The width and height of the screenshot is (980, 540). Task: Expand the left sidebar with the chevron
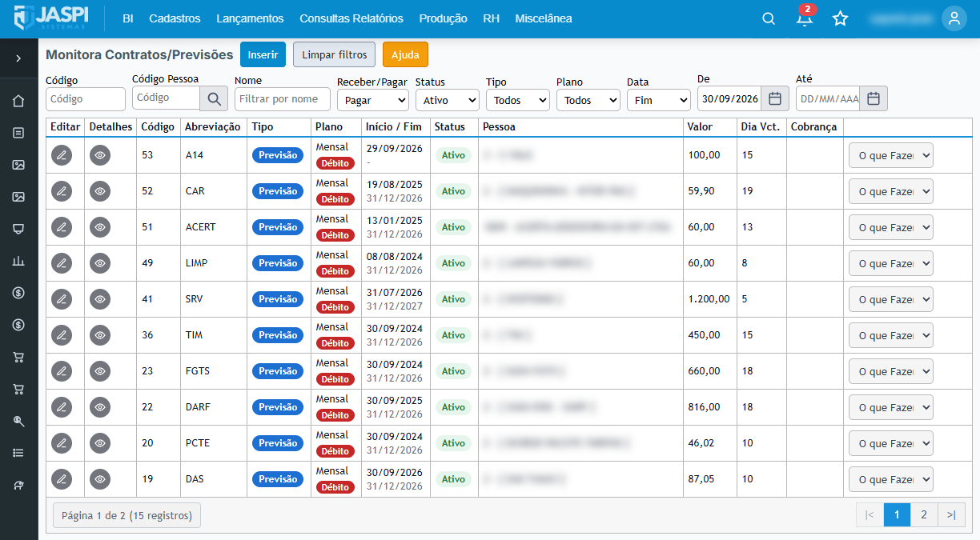tap(18, 58)
